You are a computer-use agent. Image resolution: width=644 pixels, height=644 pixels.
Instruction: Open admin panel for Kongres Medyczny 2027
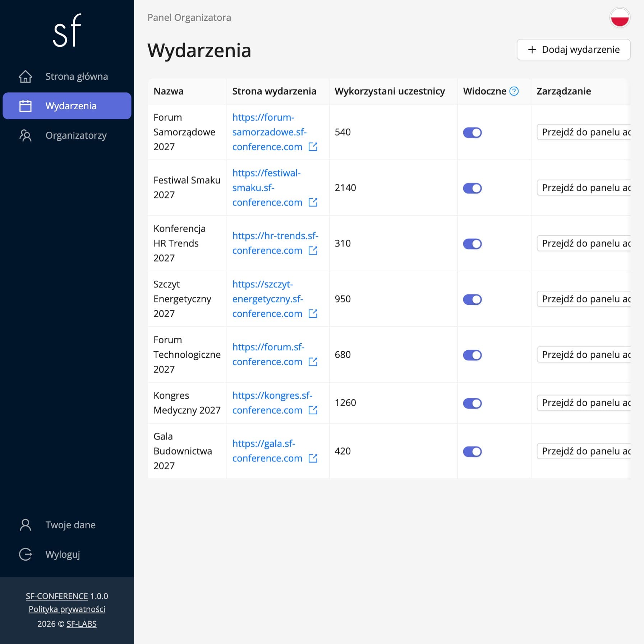(584, 403)
